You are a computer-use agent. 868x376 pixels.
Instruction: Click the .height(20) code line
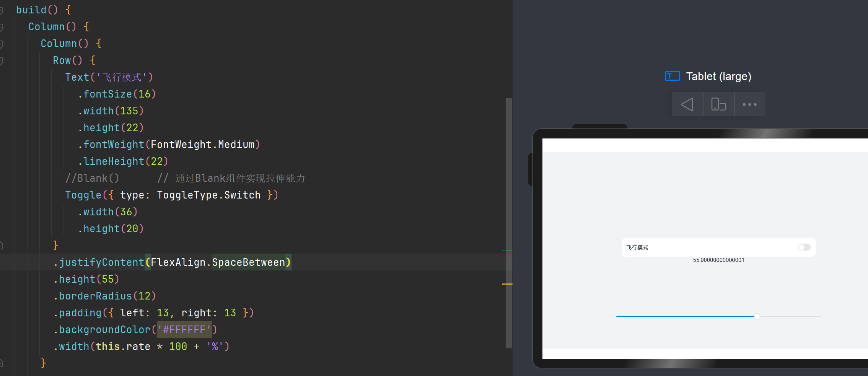(111, 229)
